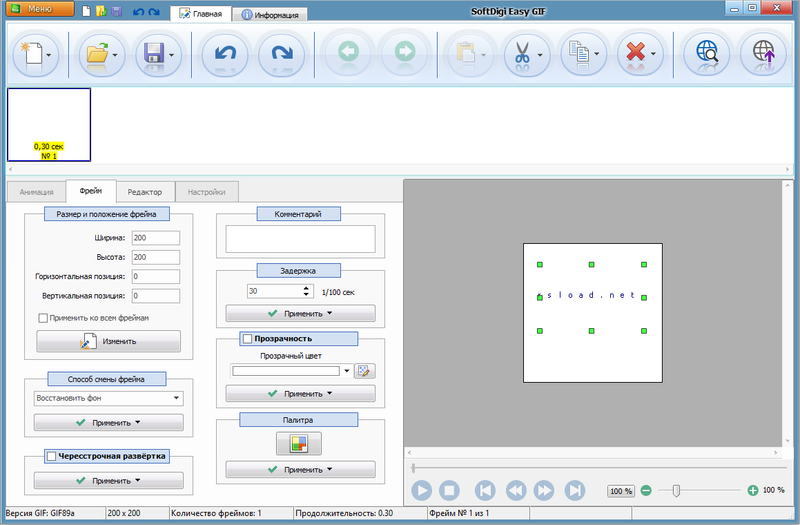The image size is (800, 525).
Task: Click the 'Высота' height input field
Action: (156, 257)
